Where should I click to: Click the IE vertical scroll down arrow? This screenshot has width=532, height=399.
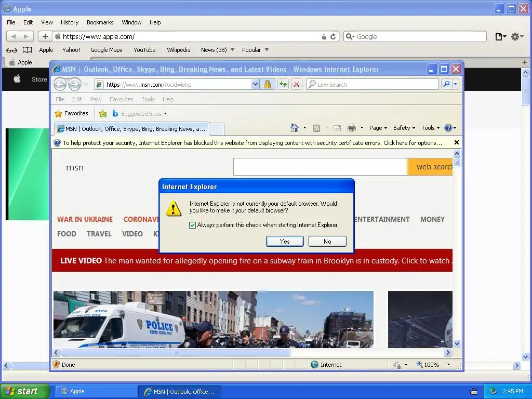457,343
